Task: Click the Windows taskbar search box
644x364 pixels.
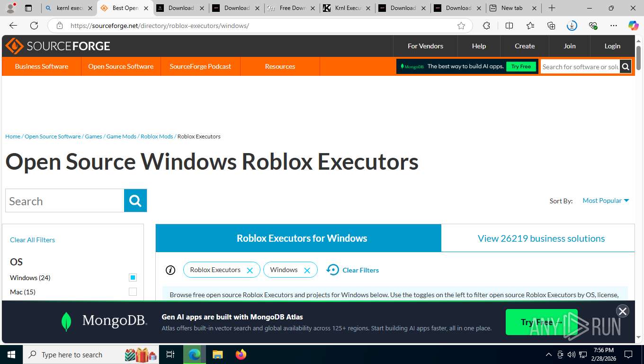Action: pyautogui.click(x=91, y=355)
